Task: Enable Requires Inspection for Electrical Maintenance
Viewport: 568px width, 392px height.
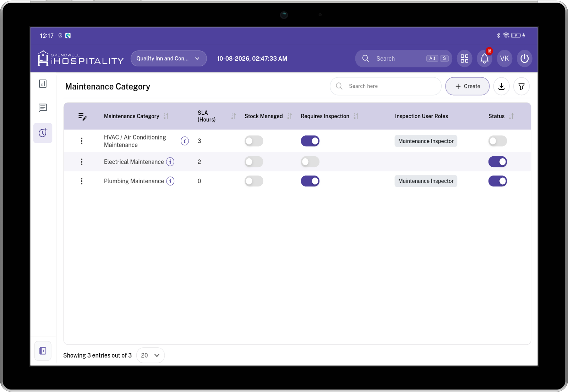Action: (x=310, y=162)
